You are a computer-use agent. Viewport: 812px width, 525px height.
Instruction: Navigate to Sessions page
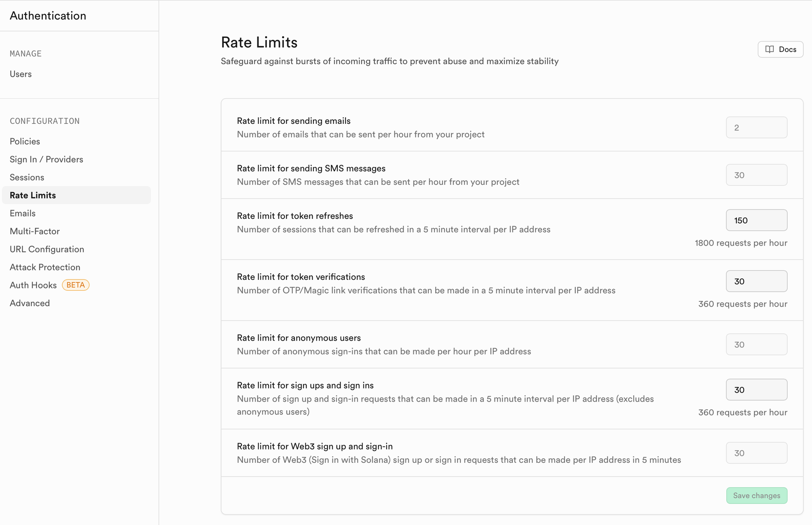(27, 177)
